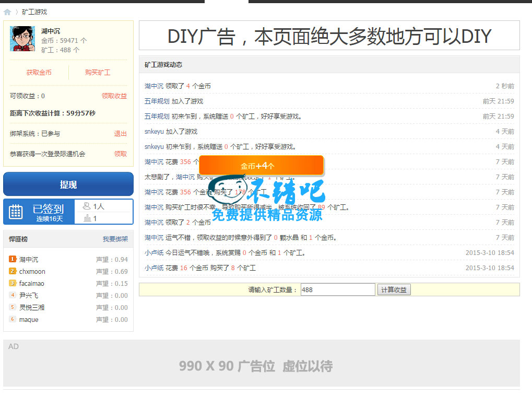Click 距离下次收益计算 countdown text
The image size is (532, 394).
point(53,113)
